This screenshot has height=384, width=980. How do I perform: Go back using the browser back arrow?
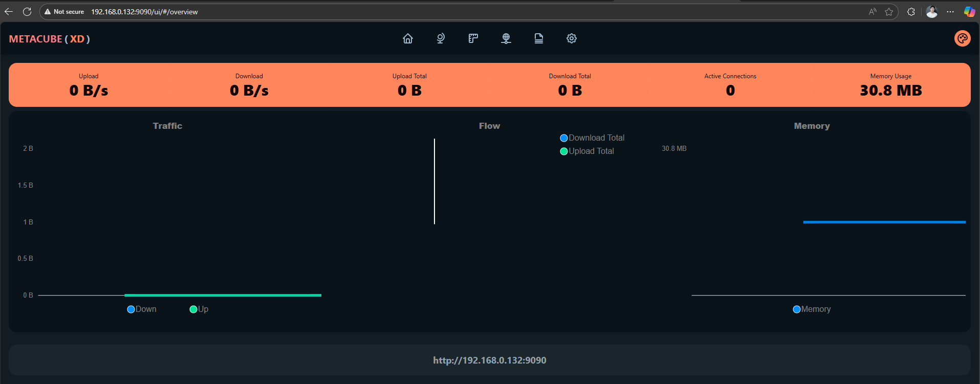(9, 12)
